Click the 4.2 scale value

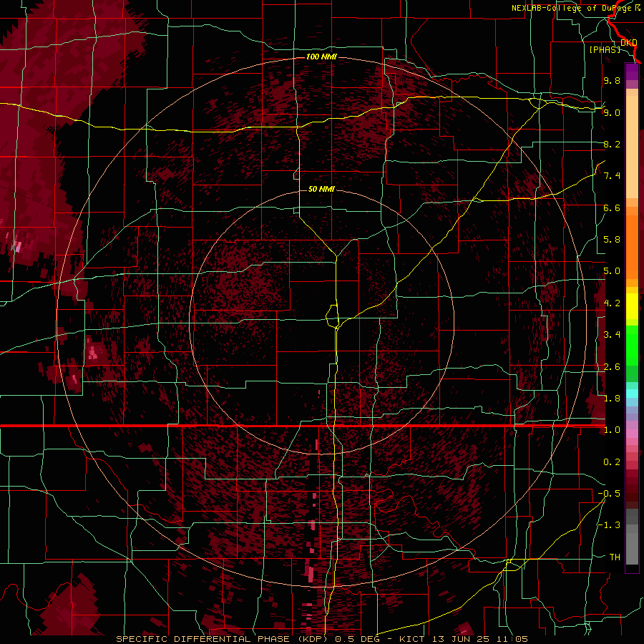[x=612, y=303]
